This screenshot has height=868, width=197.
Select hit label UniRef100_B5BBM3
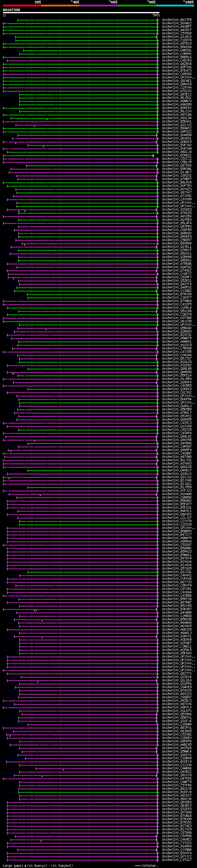coord(176,531)
